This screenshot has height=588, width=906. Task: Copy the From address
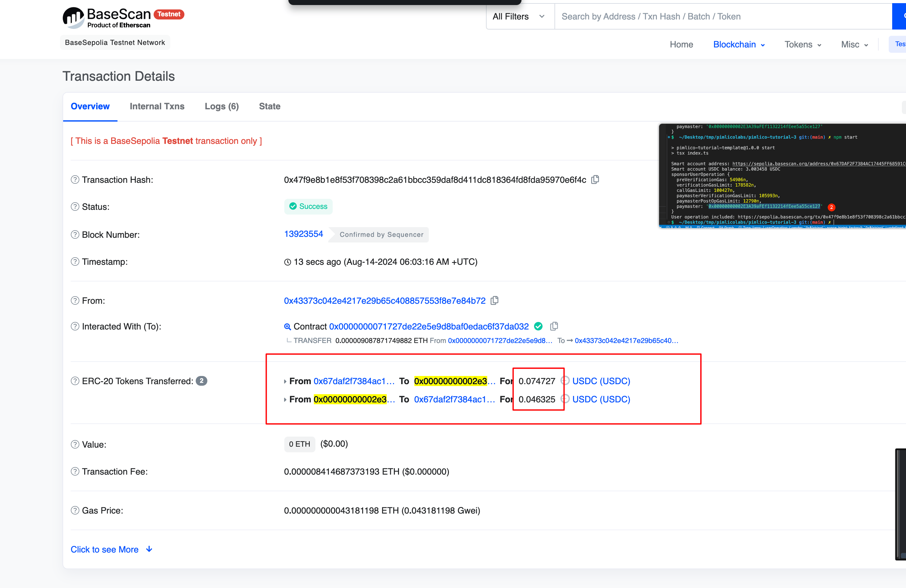494,301
